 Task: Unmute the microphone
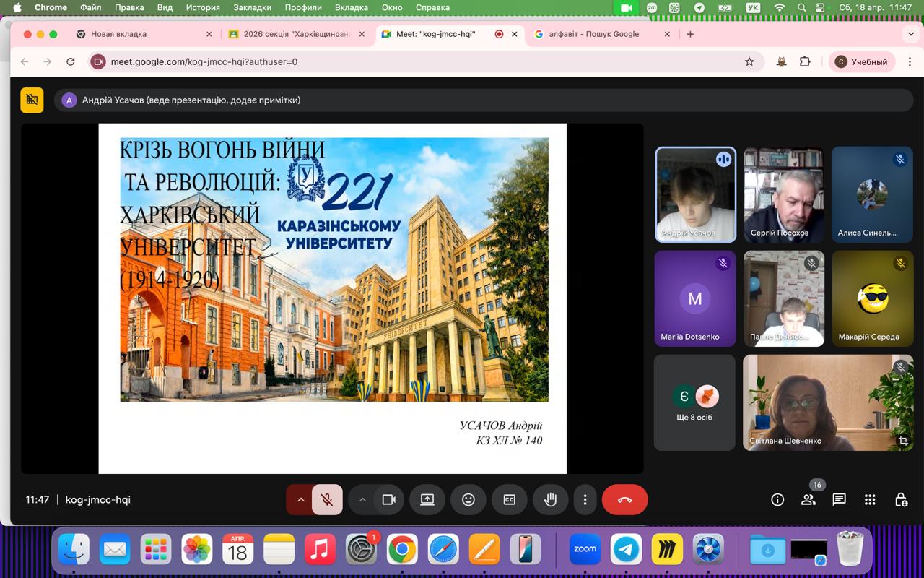[327, 500]
